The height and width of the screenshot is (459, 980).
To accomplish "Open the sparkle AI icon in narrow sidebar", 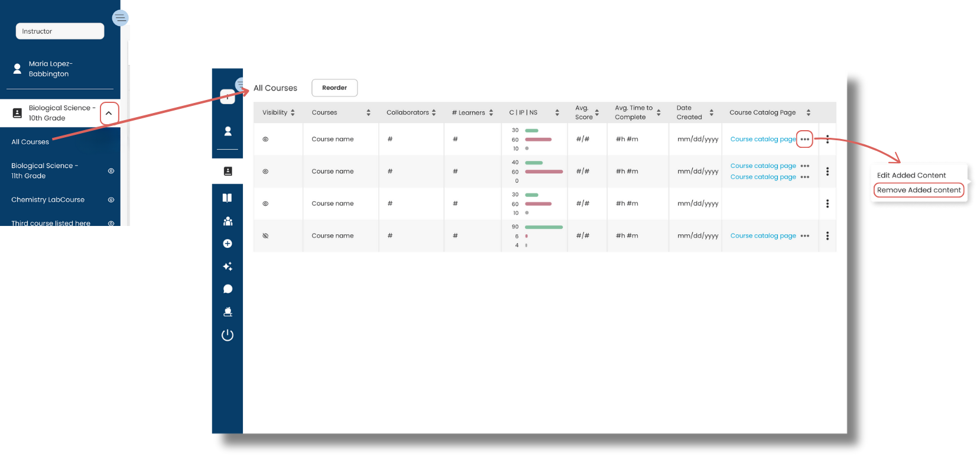I will 228,266.
